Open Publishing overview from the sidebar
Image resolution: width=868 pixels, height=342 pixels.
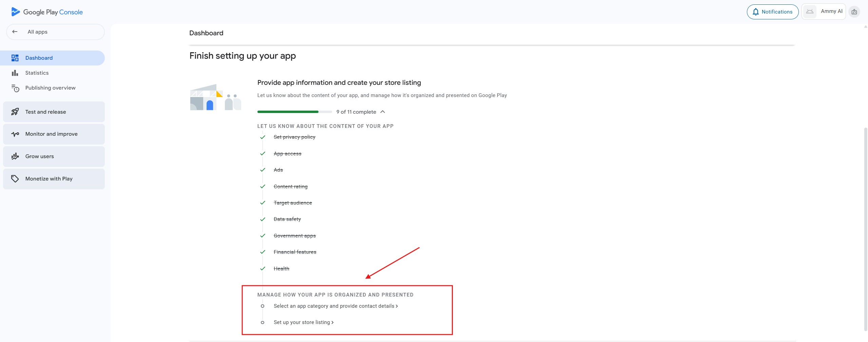tap(50, 88)
